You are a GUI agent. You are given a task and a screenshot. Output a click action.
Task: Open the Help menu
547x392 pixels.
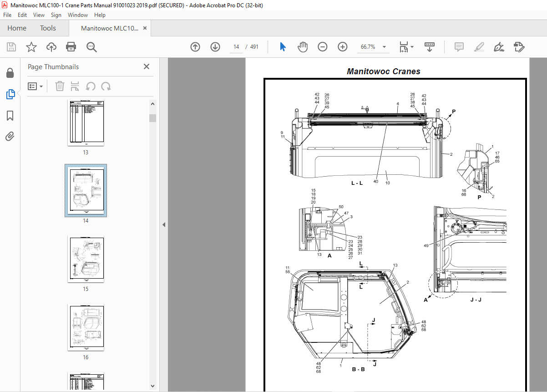100,15
